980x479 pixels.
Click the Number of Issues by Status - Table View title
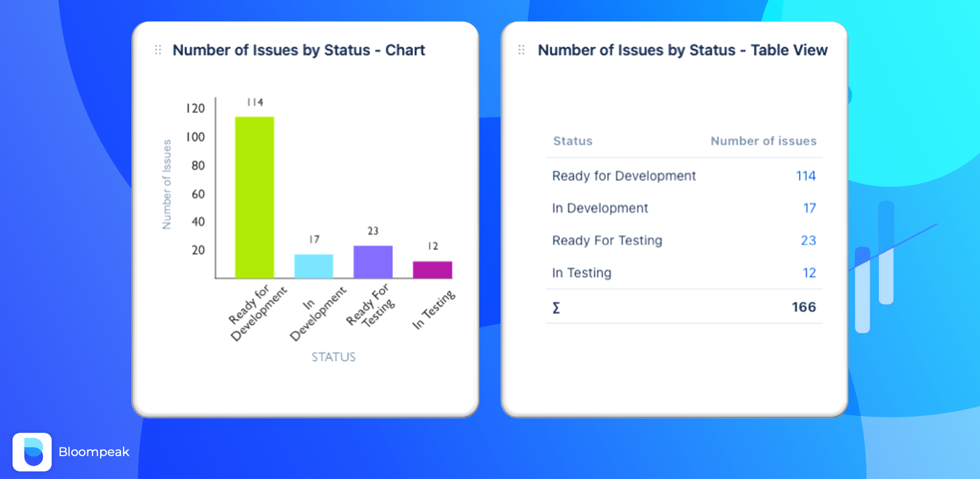coord(682,50)
